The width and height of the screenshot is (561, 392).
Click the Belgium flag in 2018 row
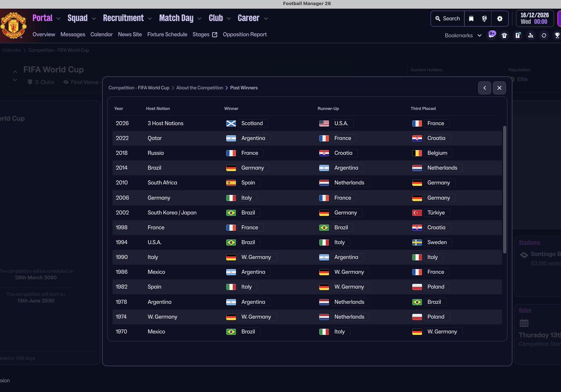[417, 153]
